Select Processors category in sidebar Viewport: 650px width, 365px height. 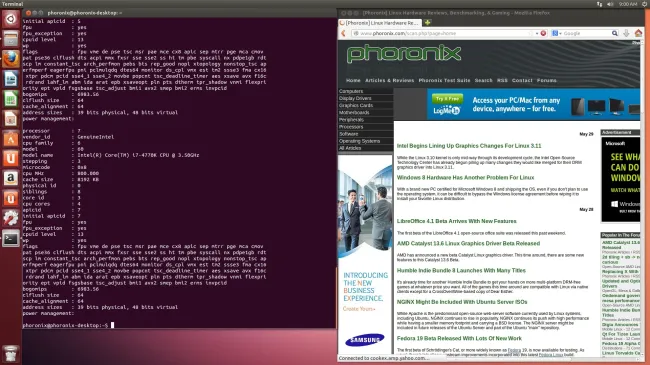tap(365, 127)
